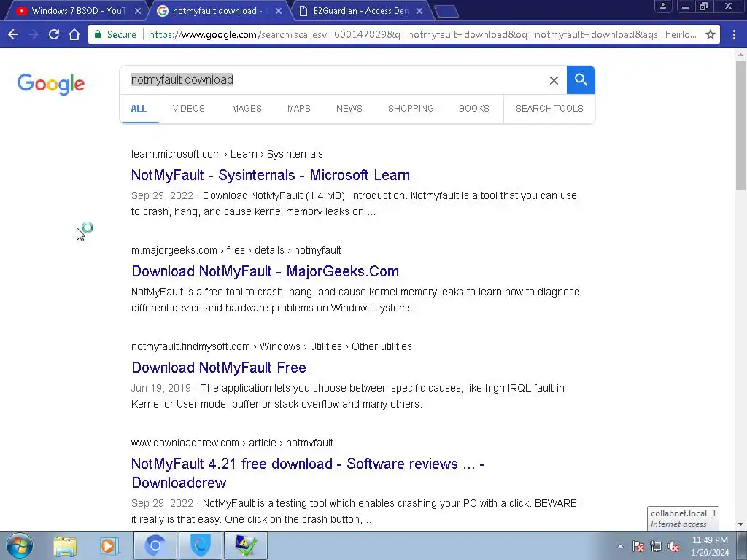Screen dimensions: 747x560
Task: Click the blue magnifier search button
Action: [x=581, y=80]
